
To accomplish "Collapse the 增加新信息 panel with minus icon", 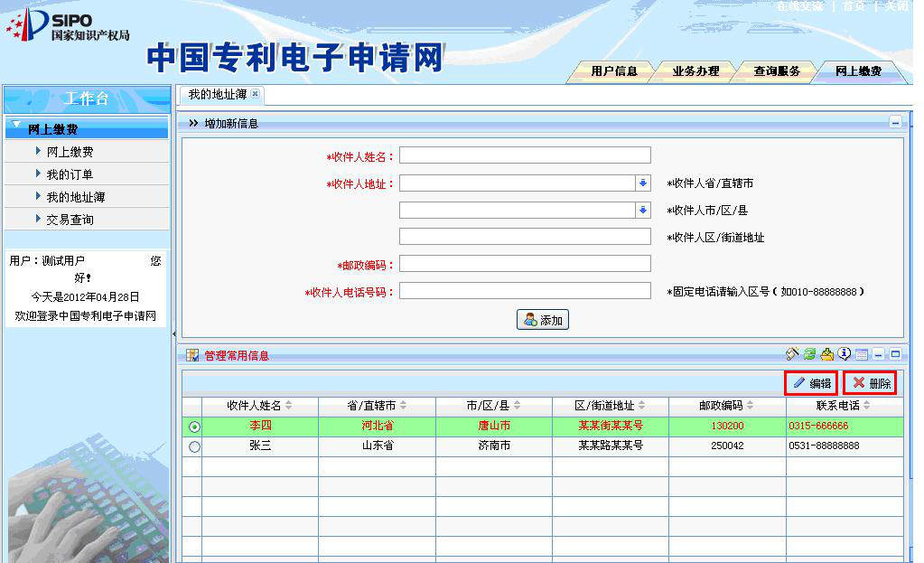I will pyautogui.click(x=895, y=122).
